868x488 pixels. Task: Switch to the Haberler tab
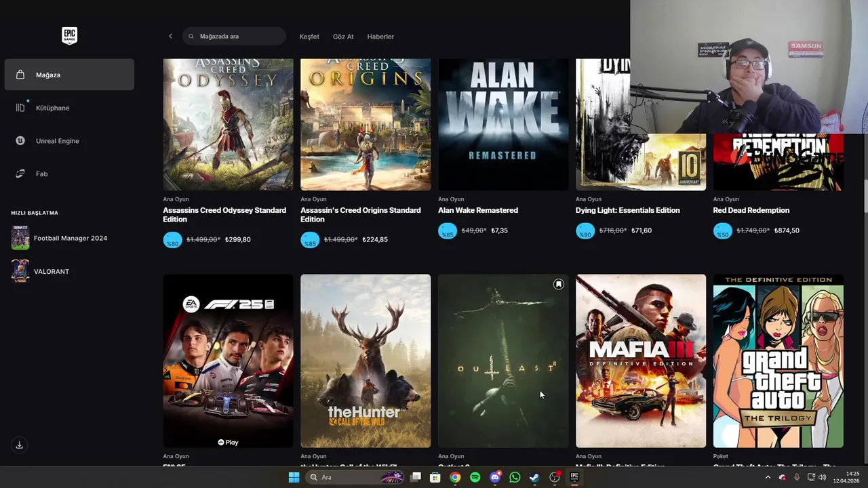[380, 37]
